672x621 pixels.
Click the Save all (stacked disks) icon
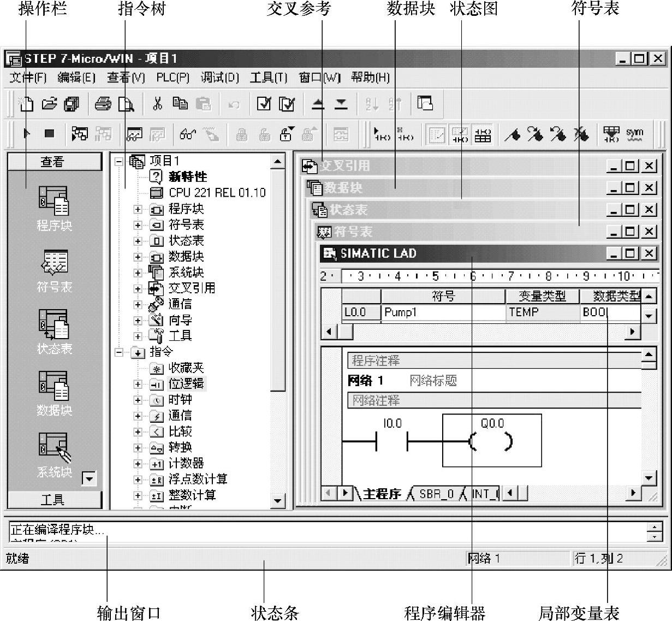(72, 104)
